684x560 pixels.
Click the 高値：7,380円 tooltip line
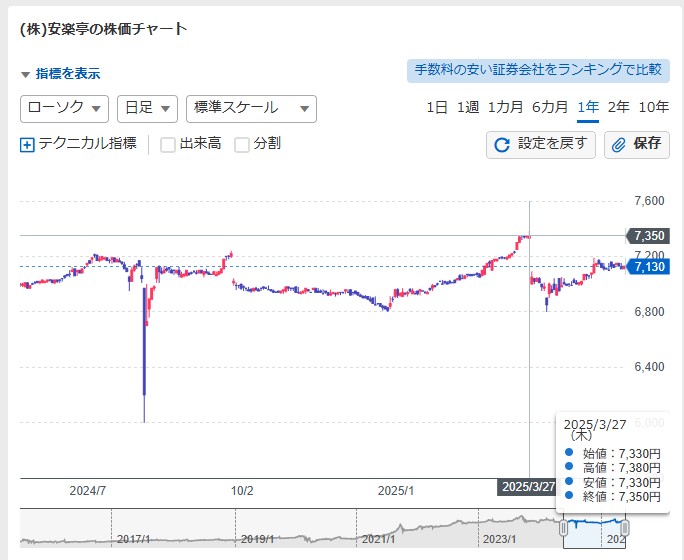pos(613,468)
